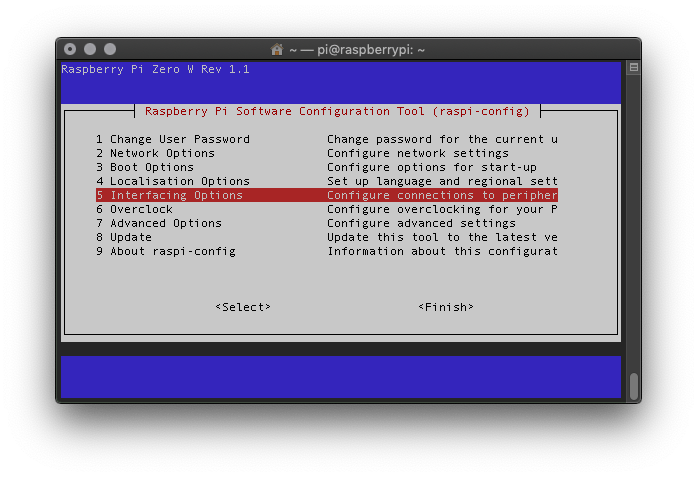Image resolution: width=697 pixels, height=477 pixels.
Task: Click the <Finish> button
Action: (446, 307)
